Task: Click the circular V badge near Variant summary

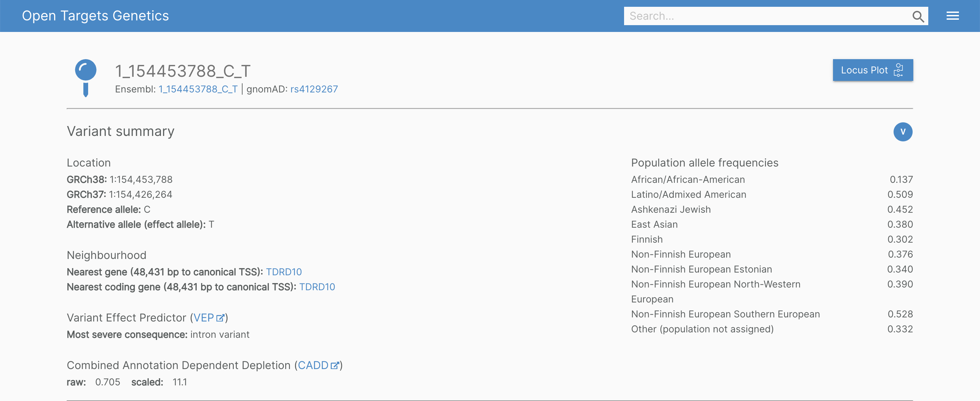Action: [x=903, y=132]
